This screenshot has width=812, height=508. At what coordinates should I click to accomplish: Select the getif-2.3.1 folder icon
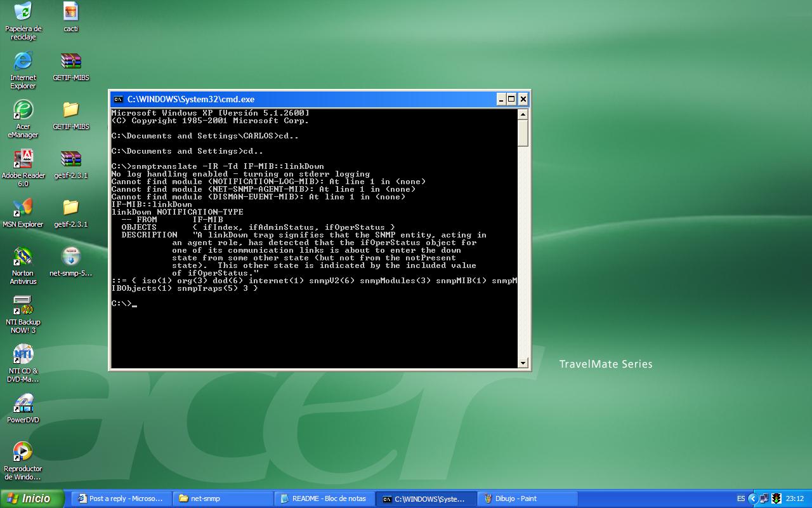(x=70, y=213)
